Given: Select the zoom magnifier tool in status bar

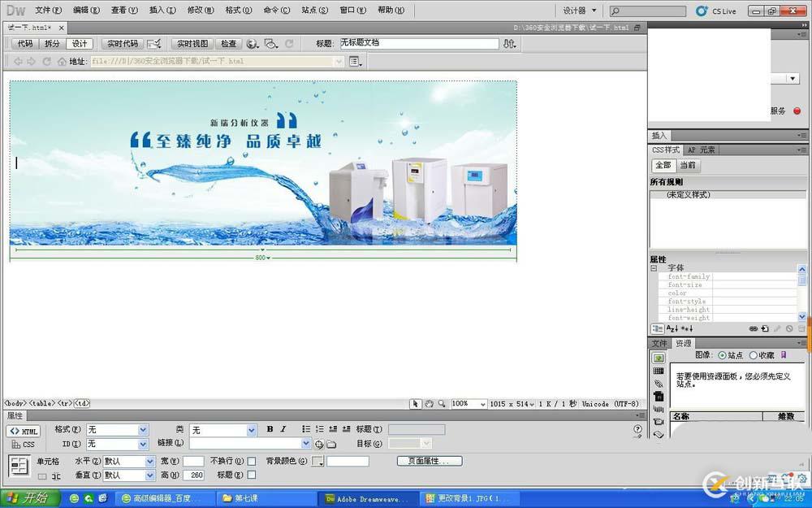Looking at the screenshot, I should (x=442, y=404).
